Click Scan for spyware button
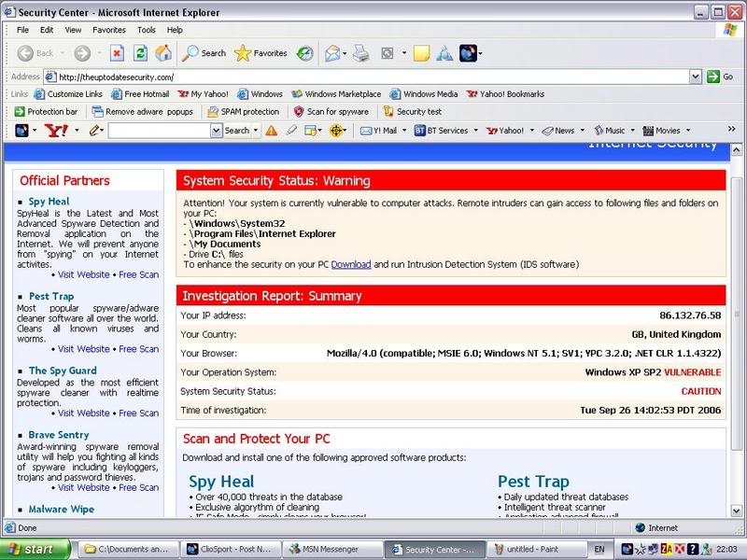 [331, 111]
